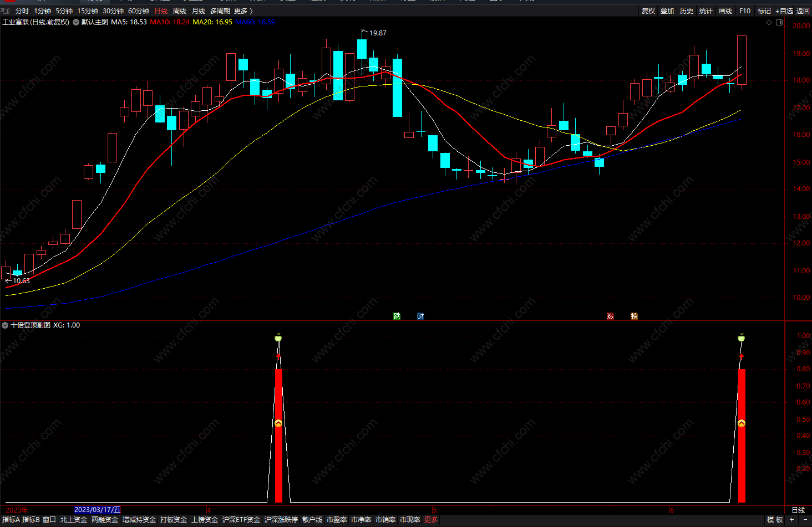Click the 19.87 high-price flag marker
This screenshot has height=527, width=812.
[374, 33]
